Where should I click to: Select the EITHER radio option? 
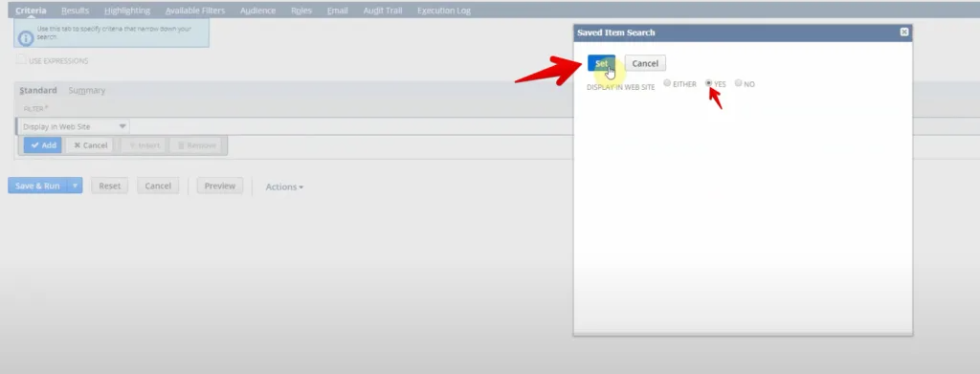tap(667, 83)
